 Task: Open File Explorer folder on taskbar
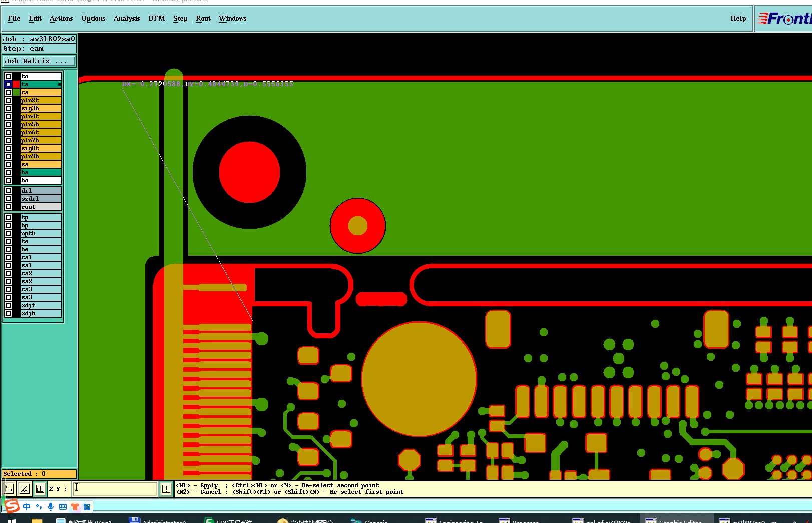point(37,520)
